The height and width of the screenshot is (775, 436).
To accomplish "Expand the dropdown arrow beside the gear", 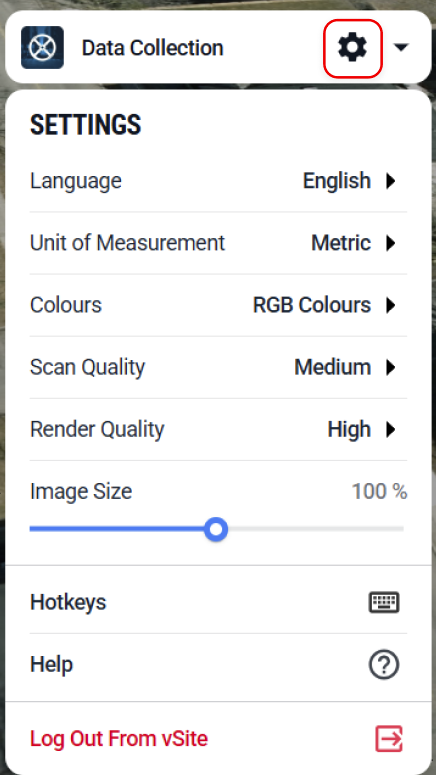I will (x=401, y=47).
